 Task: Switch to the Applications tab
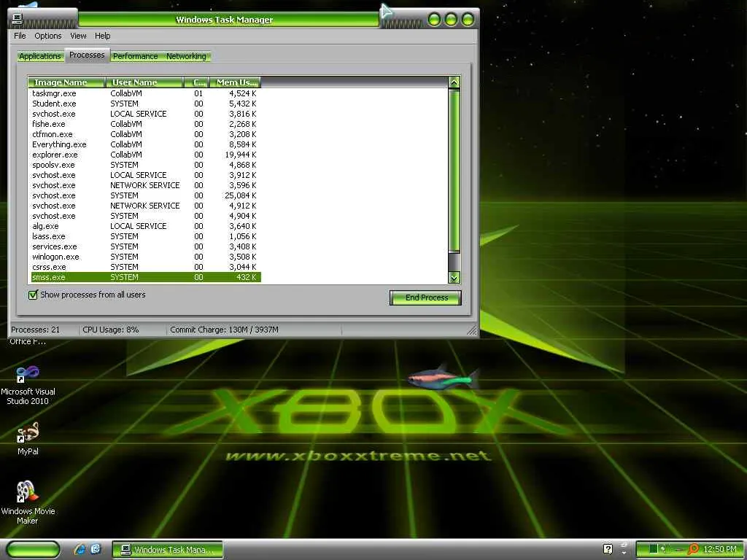40,56
